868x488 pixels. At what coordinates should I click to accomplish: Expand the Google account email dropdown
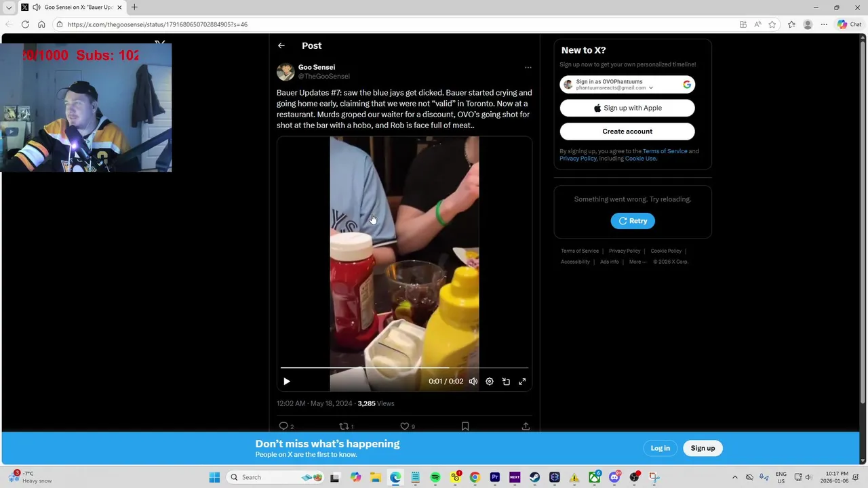coord(651,88)
